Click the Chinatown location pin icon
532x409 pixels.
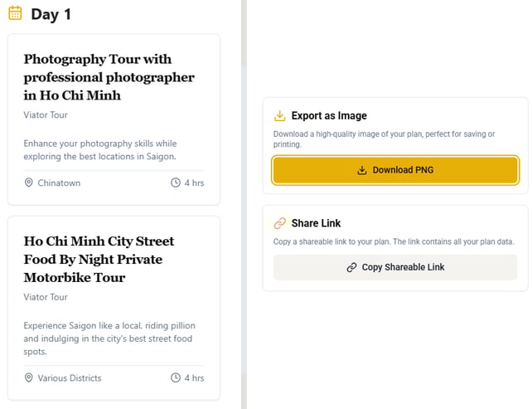[x=29, y=183]
